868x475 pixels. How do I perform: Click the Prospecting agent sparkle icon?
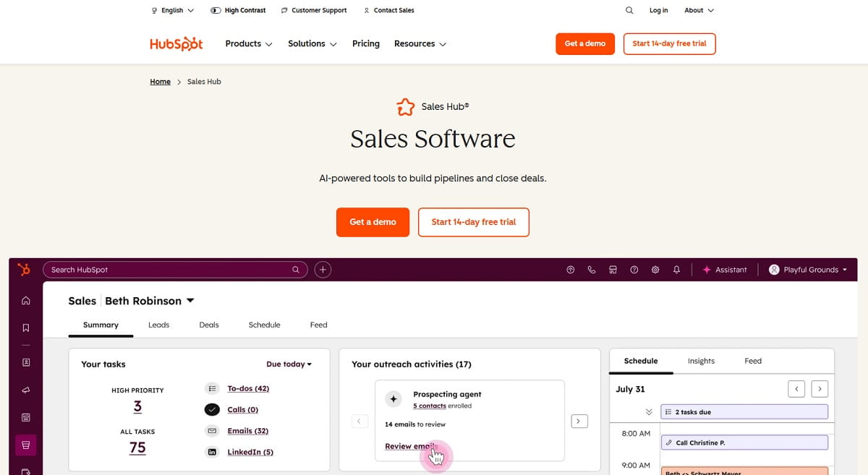pyautogui.click(x=393, y=399)
